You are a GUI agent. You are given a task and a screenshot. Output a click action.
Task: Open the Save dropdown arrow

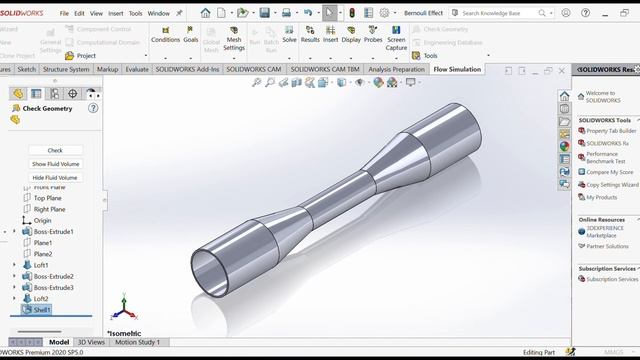pyautogui.click(x=275, y=13)
